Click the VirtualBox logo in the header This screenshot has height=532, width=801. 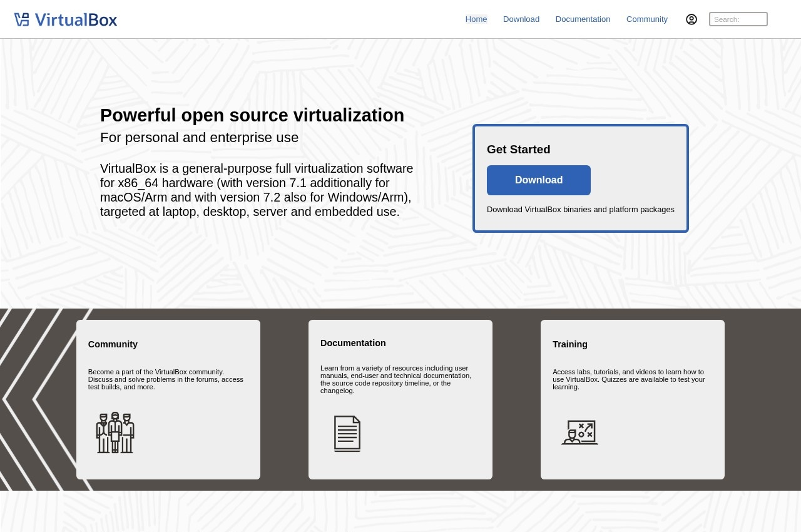pyautogui.click(x=66, y=19)
